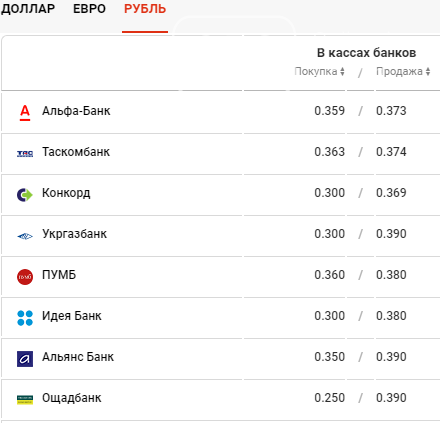Click the Таскомбанк TAS logo icon

[x=25, y=154]
